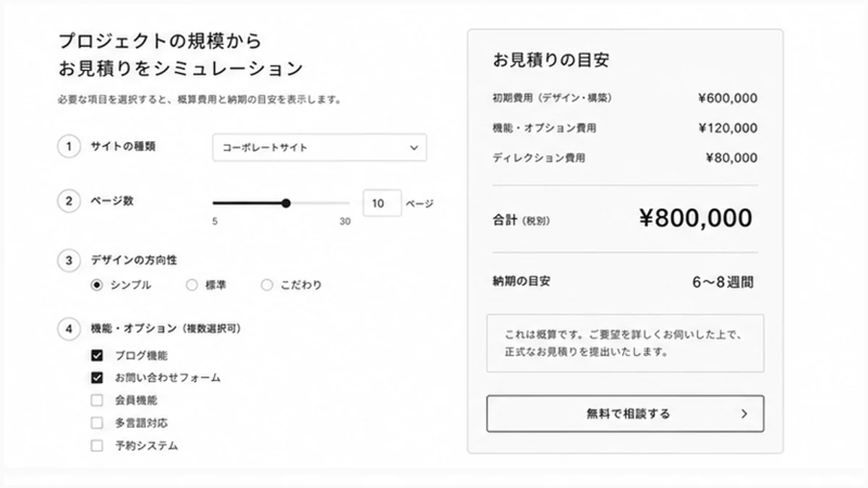Uncheck the ブログ機能 checkbox

tap(97, 356)
